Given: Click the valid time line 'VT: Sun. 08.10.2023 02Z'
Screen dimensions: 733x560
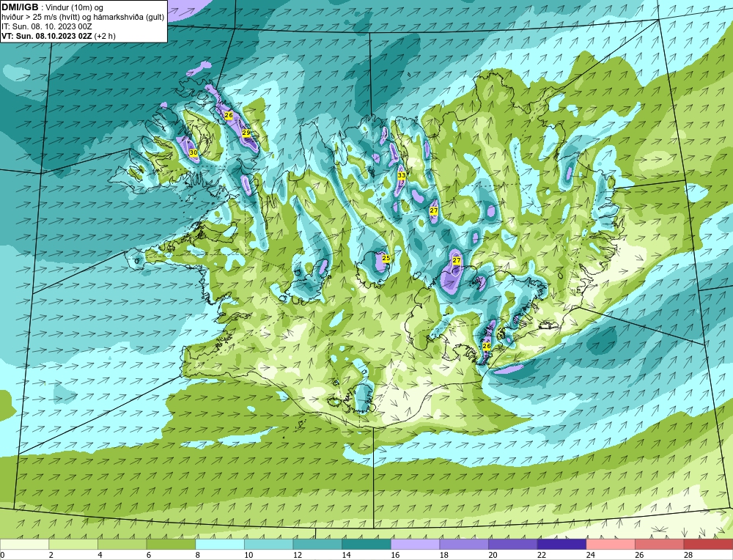Looking at the screenshot, I should click(x=48, y=36).
